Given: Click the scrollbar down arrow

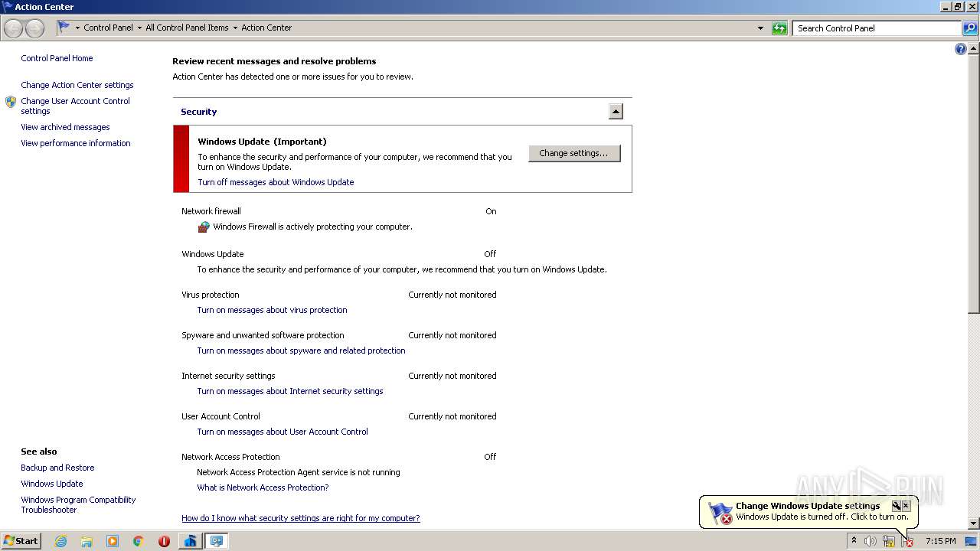Looking at the screenshot, I should tap(973, 523).
